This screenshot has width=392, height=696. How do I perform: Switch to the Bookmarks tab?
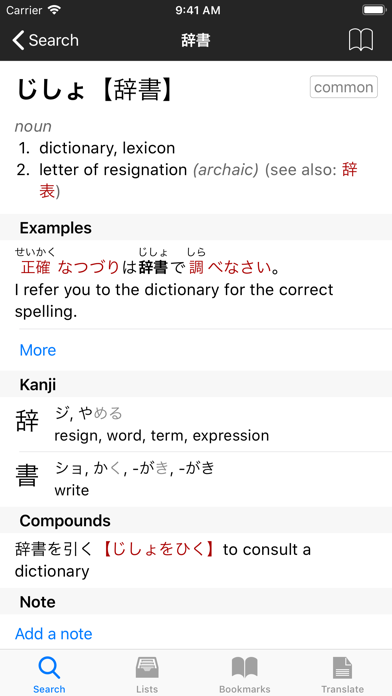[x=245, y=674]
